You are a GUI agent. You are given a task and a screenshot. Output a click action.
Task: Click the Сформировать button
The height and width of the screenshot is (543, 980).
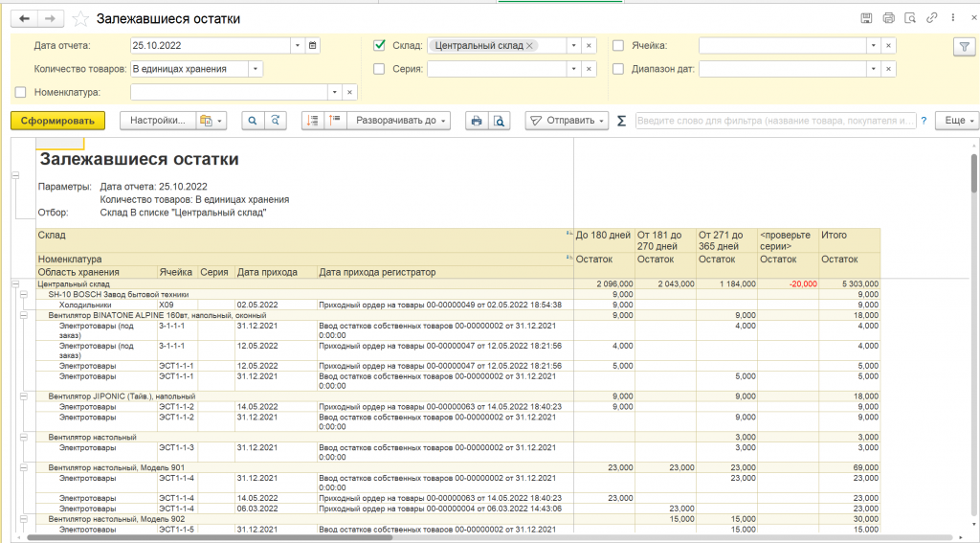57,121
